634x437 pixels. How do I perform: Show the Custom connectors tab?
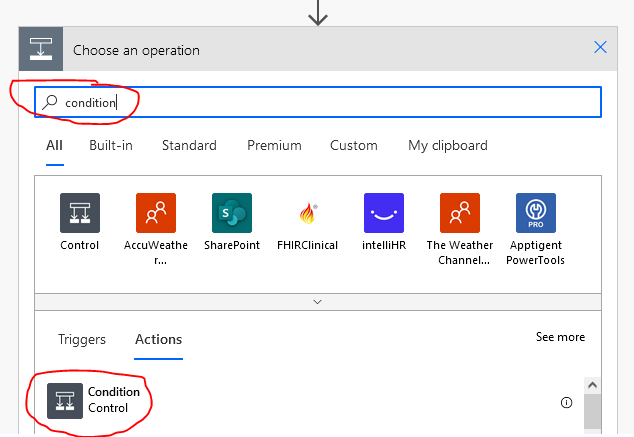point(354,145)
